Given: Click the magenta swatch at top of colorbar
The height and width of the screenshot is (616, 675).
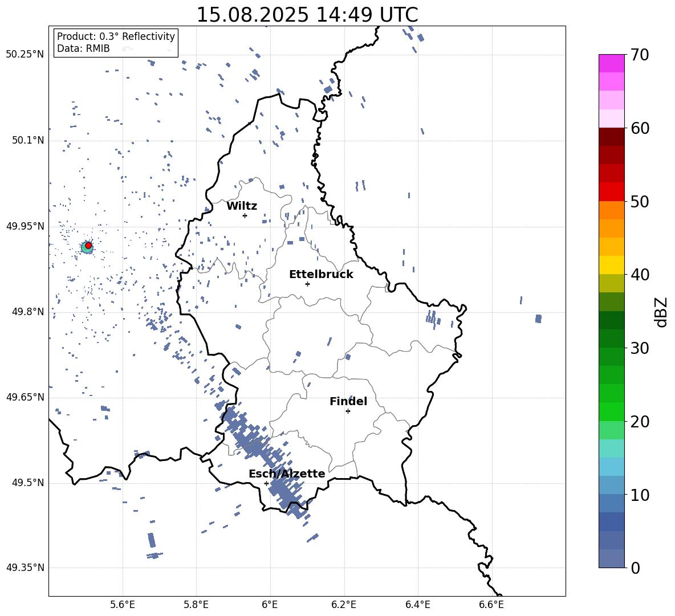Looking at the screenshot, I should [612, 64].
